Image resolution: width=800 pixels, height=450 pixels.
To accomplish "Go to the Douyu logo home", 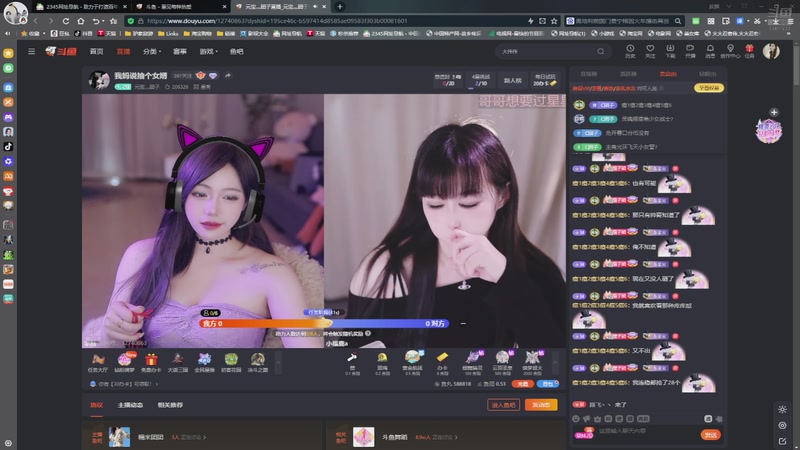I will pos(61,52).
